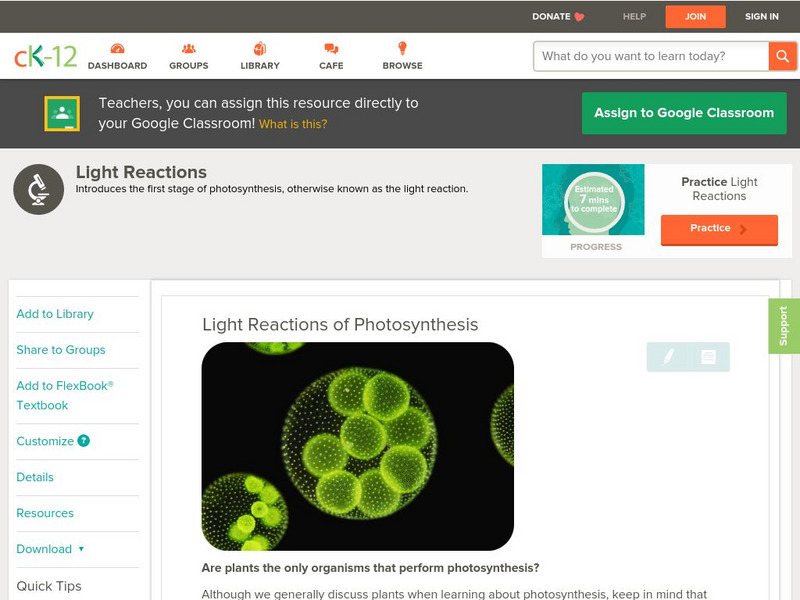Click Add to Library in sidebar
The image size is (800, 600).
click(55, 314)
